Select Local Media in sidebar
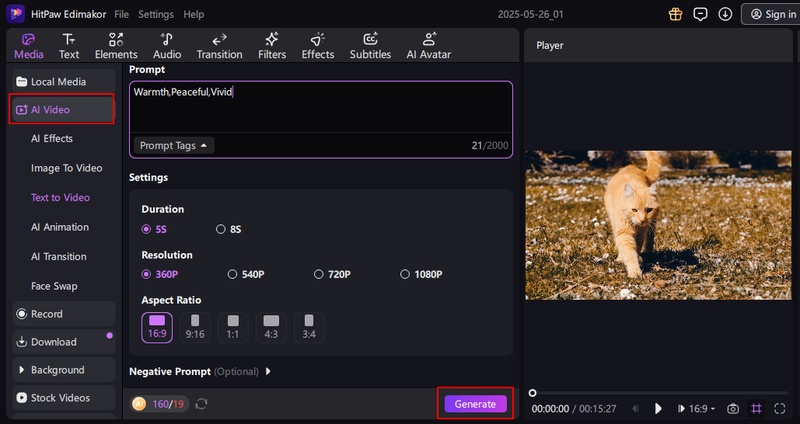The width and height of the screenshot is (800, 424). (x=64, y=82)
